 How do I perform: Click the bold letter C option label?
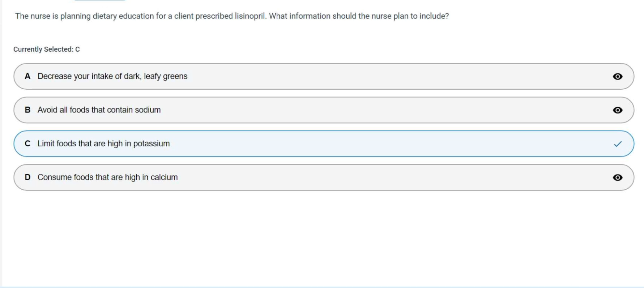click(x=27, y=144)
